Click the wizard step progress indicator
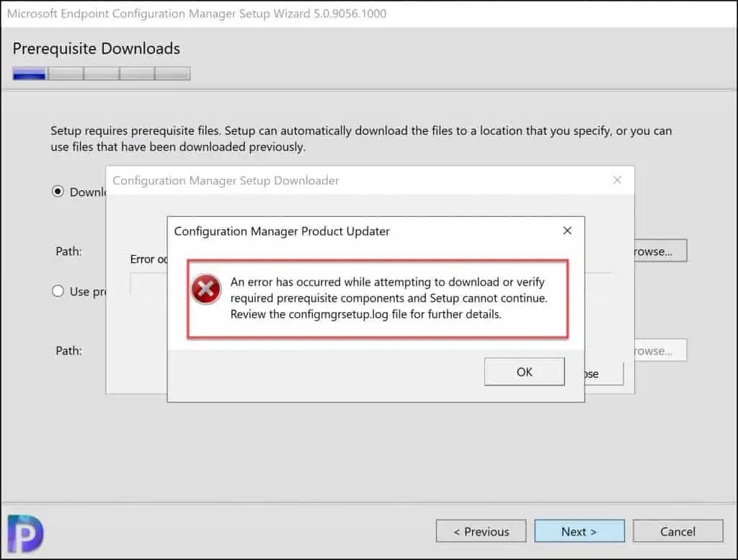This screenshot has height=560, width=738. point(102,74)
